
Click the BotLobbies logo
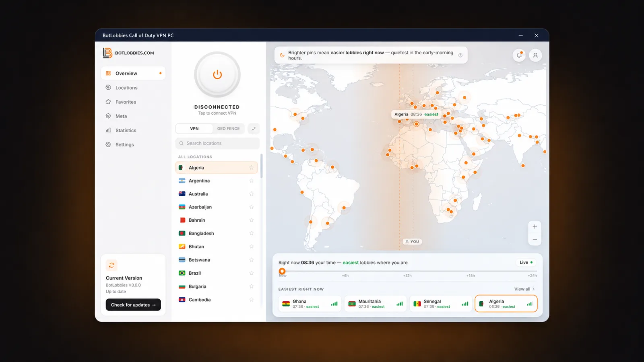(x=128, y=53)
